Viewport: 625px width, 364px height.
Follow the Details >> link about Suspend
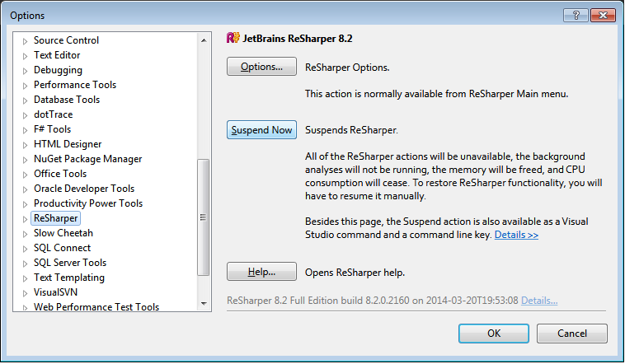tap(516, 236)
